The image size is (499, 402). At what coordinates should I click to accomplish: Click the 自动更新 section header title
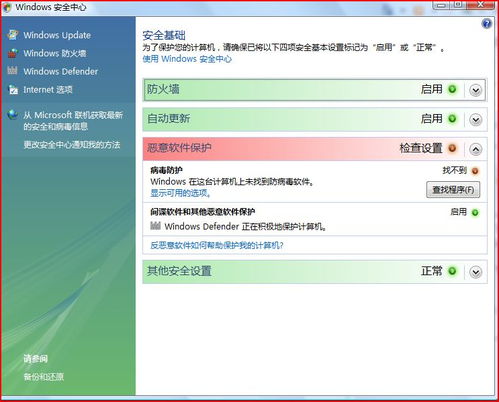pyautogui.click(x=169, y=118)
